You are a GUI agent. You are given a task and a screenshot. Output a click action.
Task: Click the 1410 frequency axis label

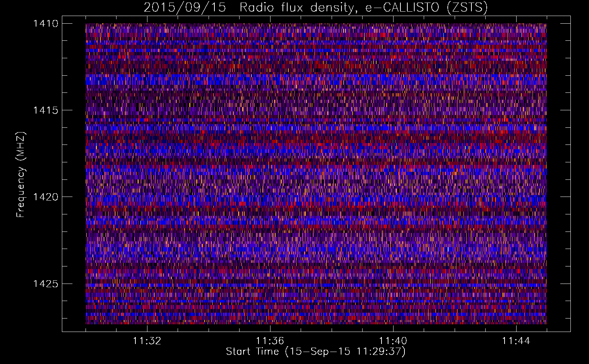[x=45, y=24]
